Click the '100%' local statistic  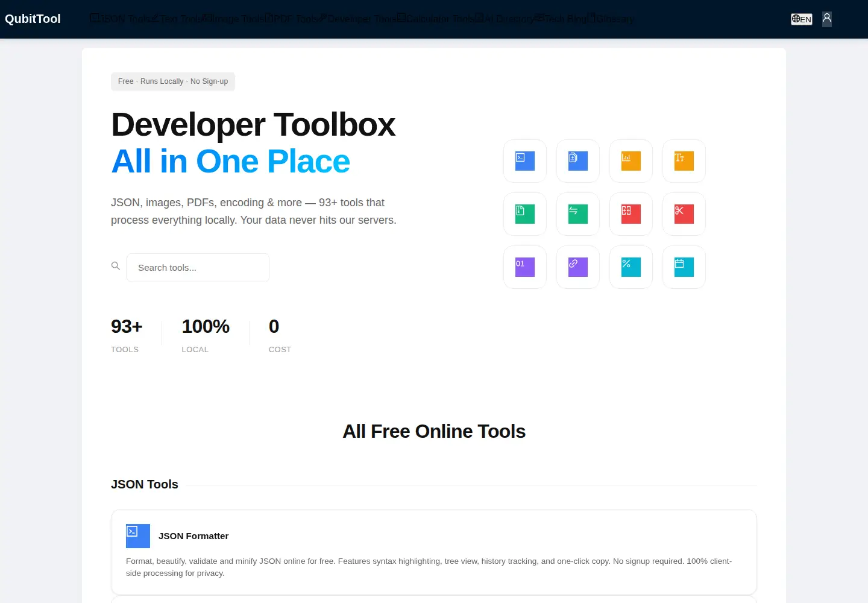206,326
